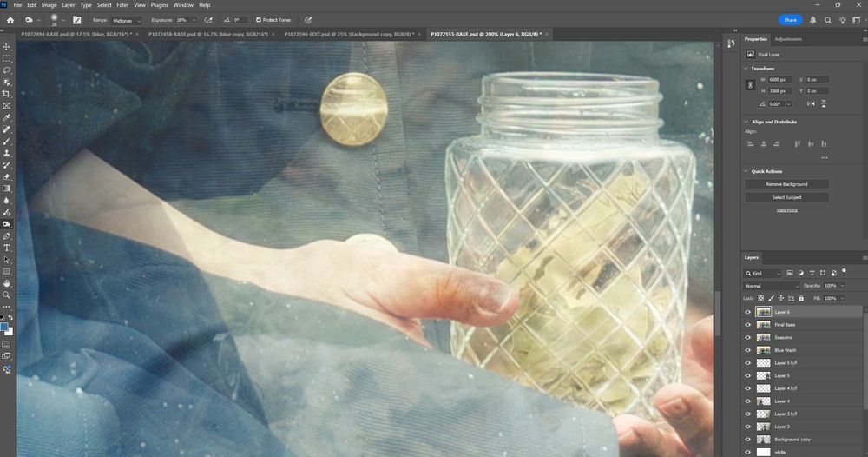868x457 pixels.
Task: Select the Blur tool
Action: coord(7,201)
